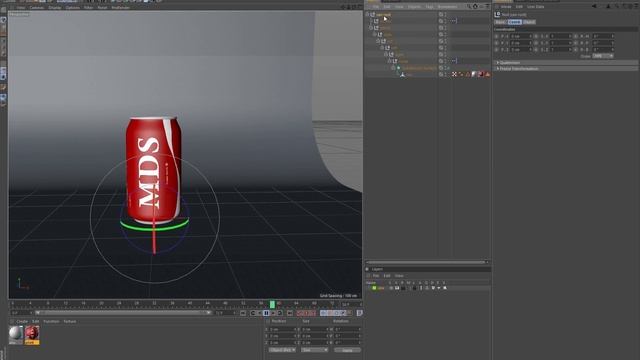Viewport: 640px width, 360px height.
Task: Click the search magnifier icon in Object Manager
Action: tap(469, 7)
